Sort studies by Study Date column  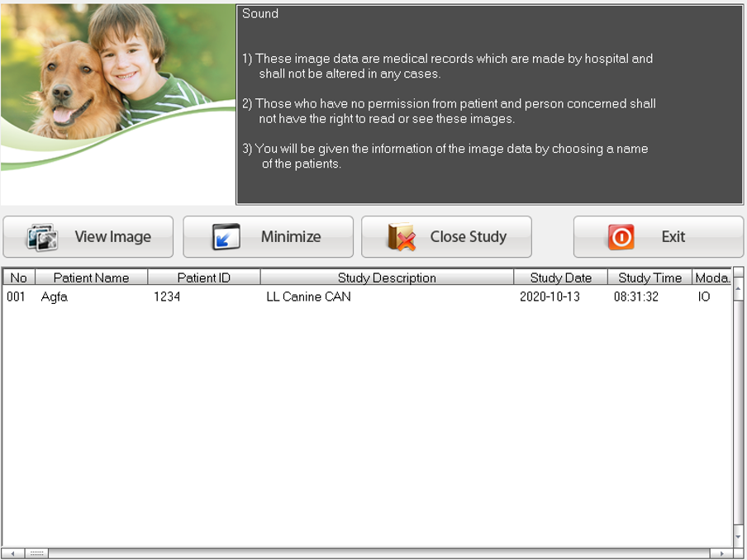[x=560, y=278]
